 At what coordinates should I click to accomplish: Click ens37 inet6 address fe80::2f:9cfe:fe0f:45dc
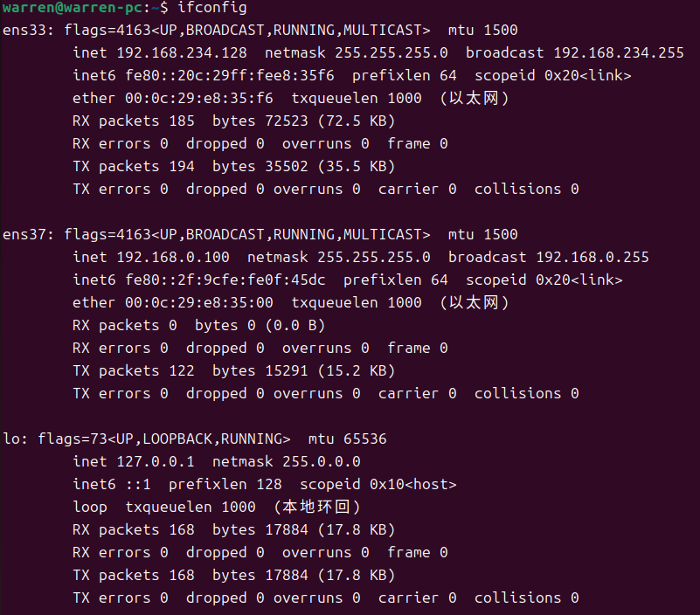click(x=225, y=280)
